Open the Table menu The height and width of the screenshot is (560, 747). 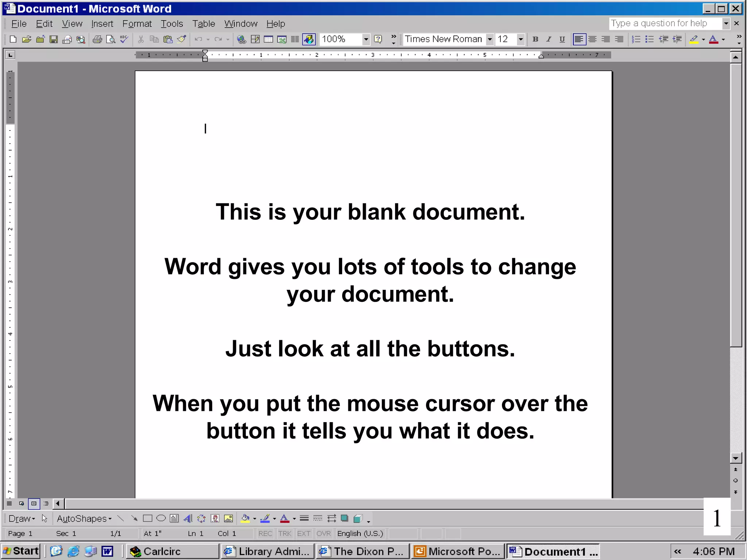(x=204, y=24)
